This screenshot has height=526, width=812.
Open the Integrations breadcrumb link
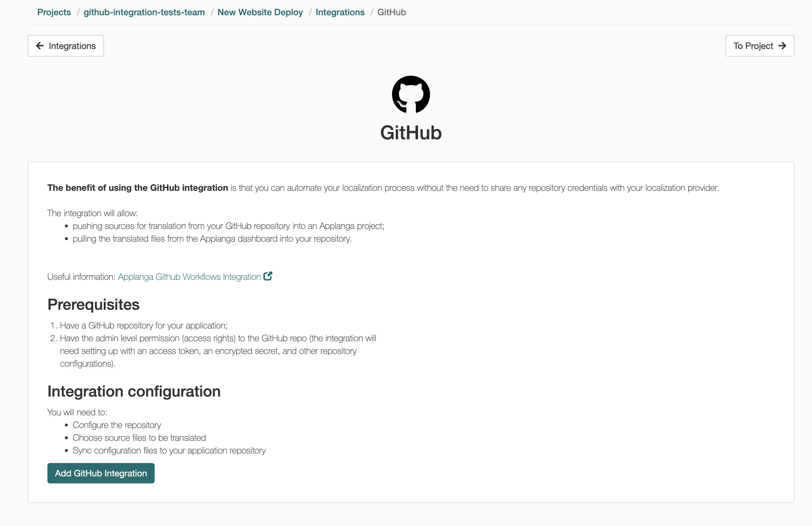pos(340,12)
